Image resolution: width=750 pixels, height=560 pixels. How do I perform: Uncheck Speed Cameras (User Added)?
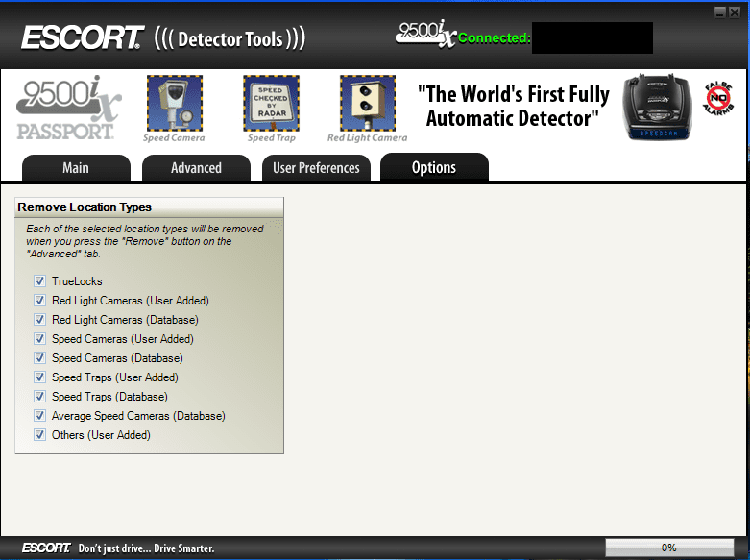(x=39, y=338)
